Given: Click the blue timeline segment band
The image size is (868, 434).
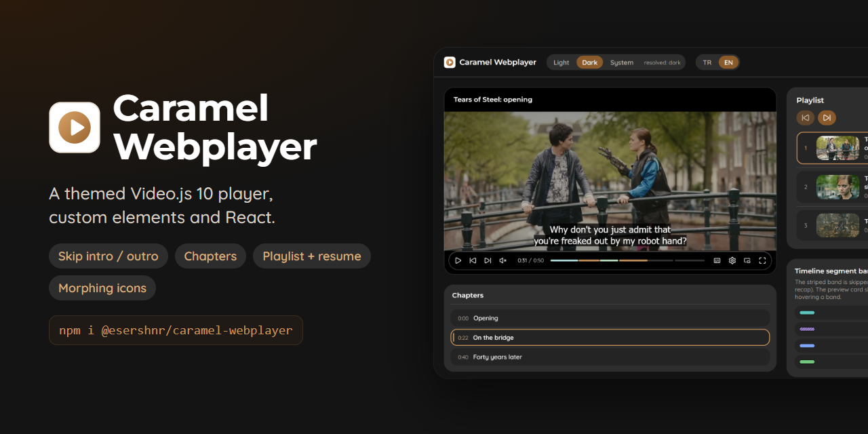Looking at the screenshot, I should coord(807,346).
